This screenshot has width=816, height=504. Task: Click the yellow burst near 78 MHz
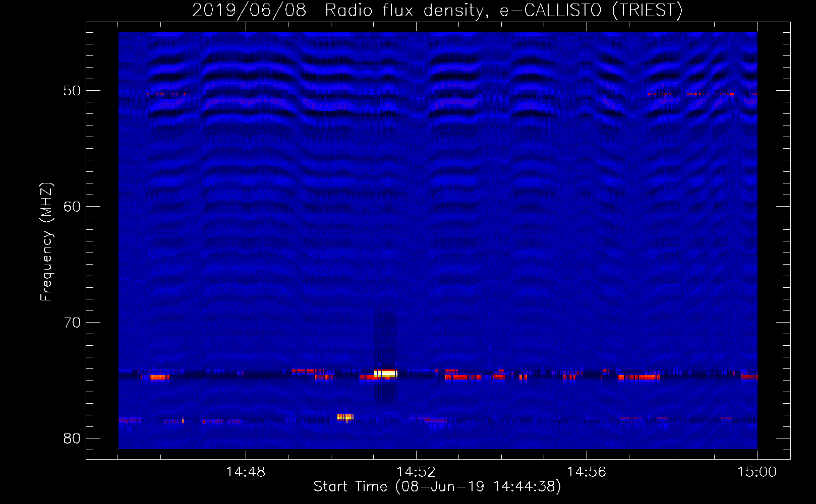345,417
